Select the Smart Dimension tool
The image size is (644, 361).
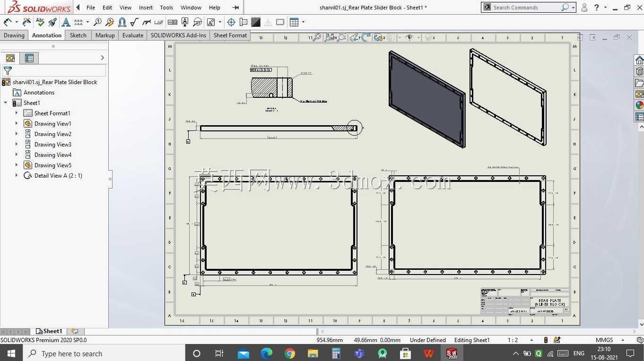pyautogui.click(x=8, y=22)
